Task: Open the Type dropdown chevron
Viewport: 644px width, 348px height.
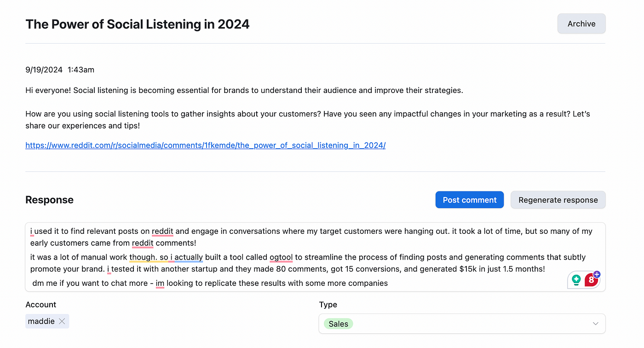Action: coord(596,324)
